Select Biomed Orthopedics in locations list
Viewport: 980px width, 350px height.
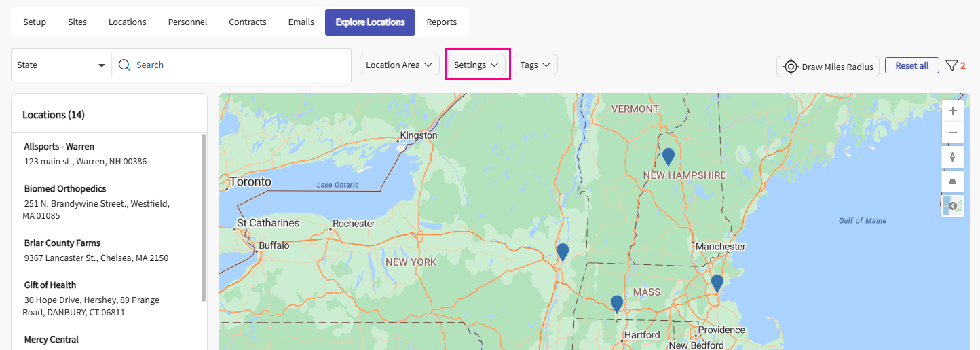65,189
